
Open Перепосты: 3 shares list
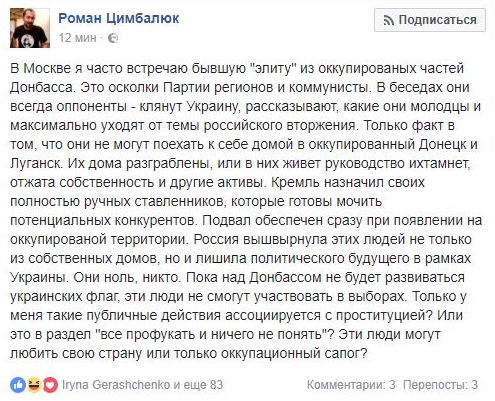440,385
